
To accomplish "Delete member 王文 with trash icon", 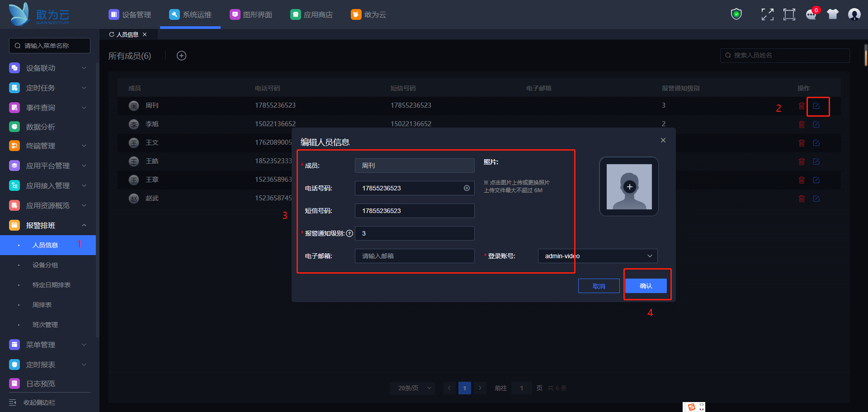I will (802, 143).
